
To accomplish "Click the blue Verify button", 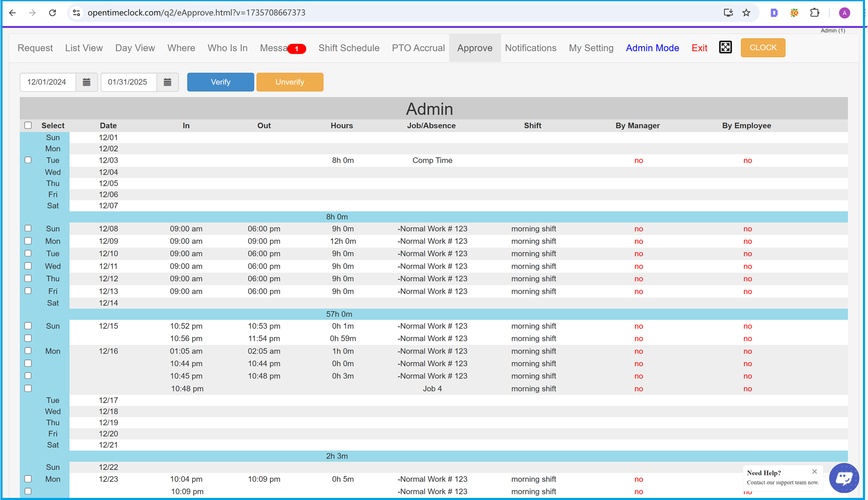I will point(220,82).
